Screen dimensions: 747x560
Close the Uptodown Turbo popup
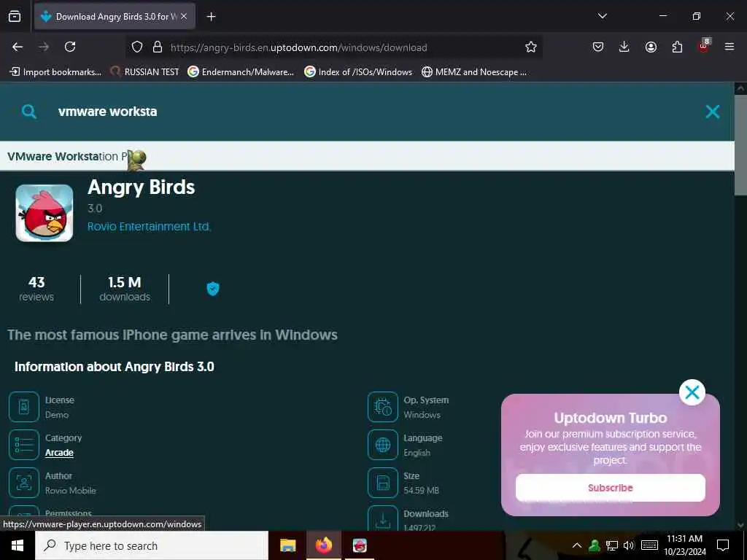(692, 392)
